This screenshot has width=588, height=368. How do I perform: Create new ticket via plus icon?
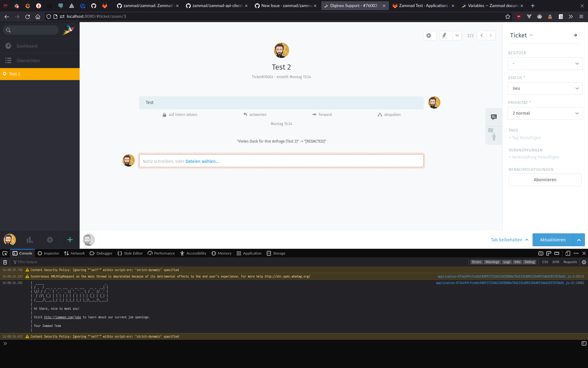(70, 240)
